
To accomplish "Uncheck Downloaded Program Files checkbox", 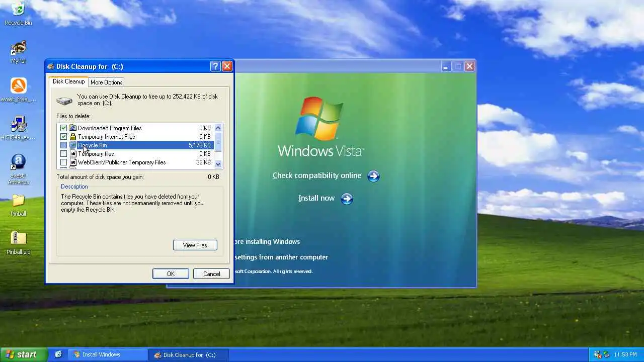I will pos(63,128).
